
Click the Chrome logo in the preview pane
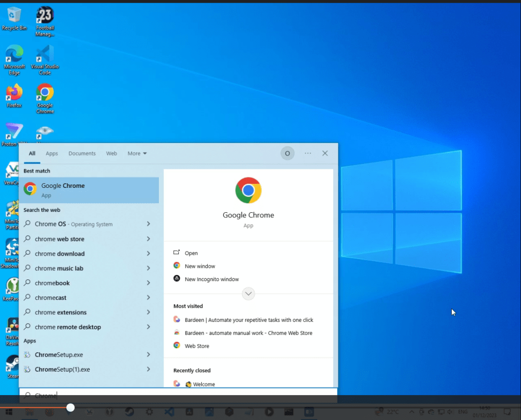pos(248,190)
